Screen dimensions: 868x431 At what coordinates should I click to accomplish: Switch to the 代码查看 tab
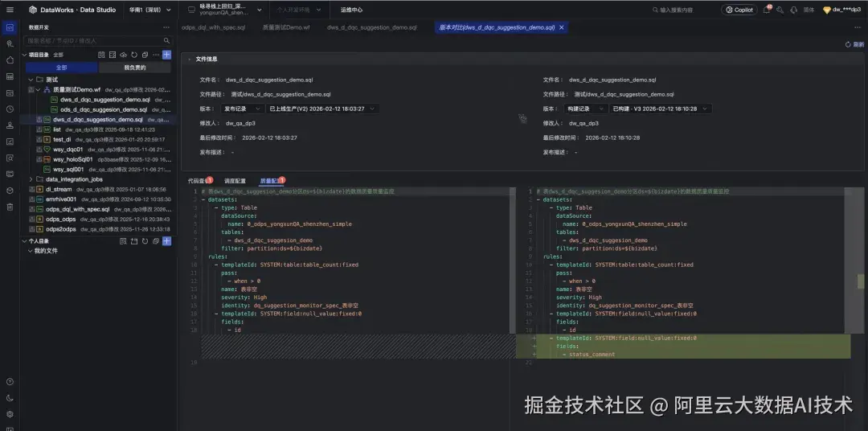coord(199,181)
